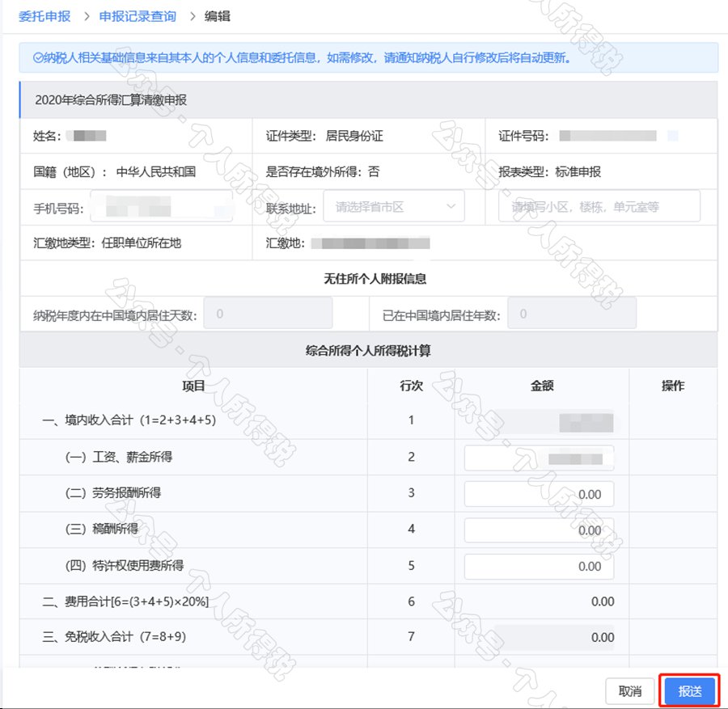The width and height of the screenshot is (728, 709).
Task: Click the 编辑 breadcrumb item
Action: [217, 15]
